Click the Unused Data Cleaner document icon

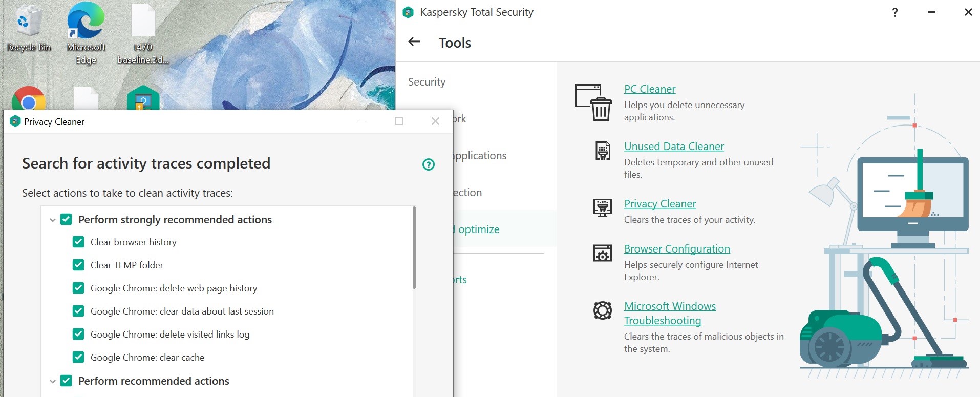click(x=603, y=151)
